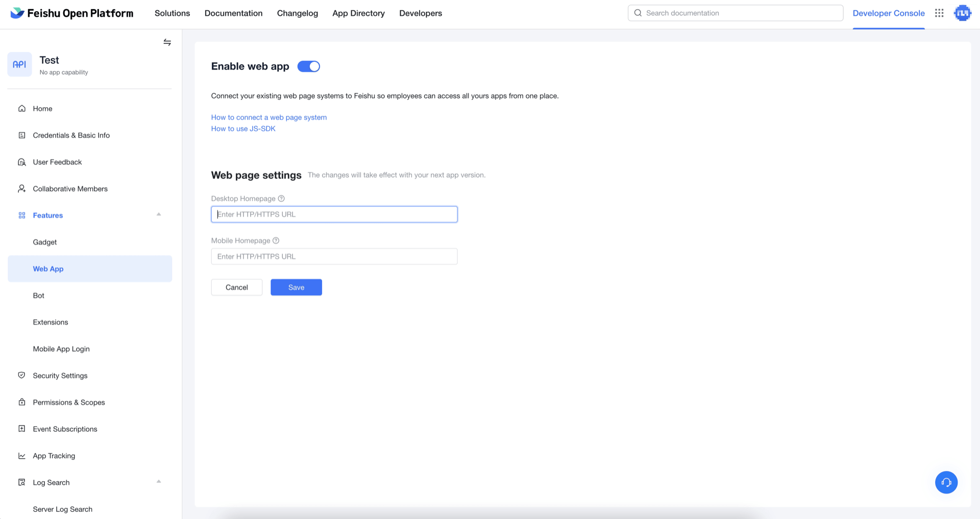980x519 pixels.
Task: Open the apps grid icon in header
Action: pyautogui.click(x=939, y=13)
